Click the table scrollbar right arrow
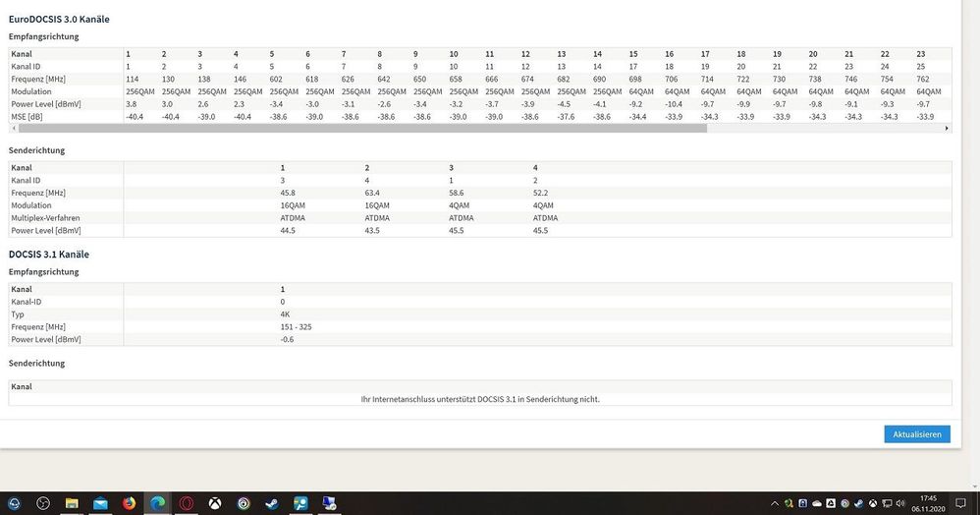Image resolution: width=980 pixels, height=515 pixels. click(947, 129)
